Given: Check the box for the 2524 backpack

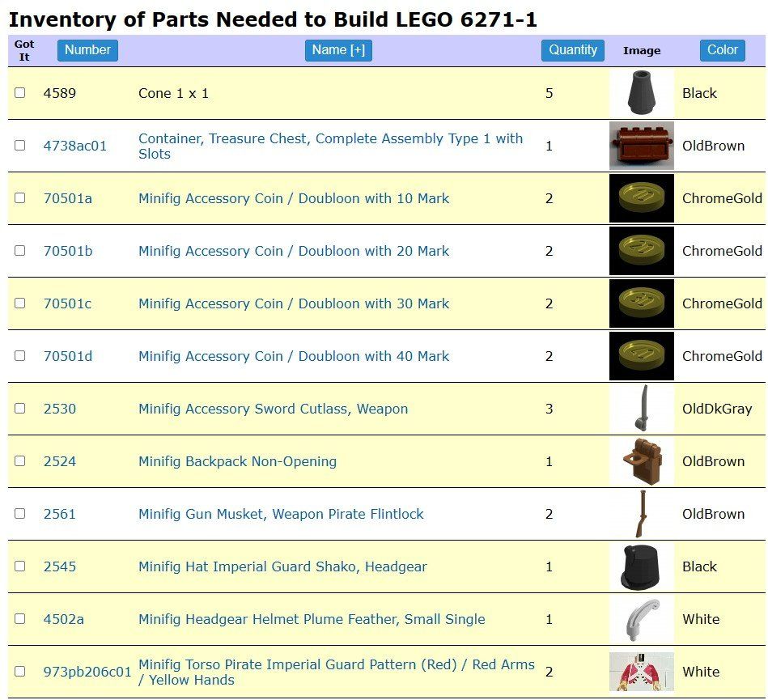Looking at the screenshot, I should pos(20,461).
